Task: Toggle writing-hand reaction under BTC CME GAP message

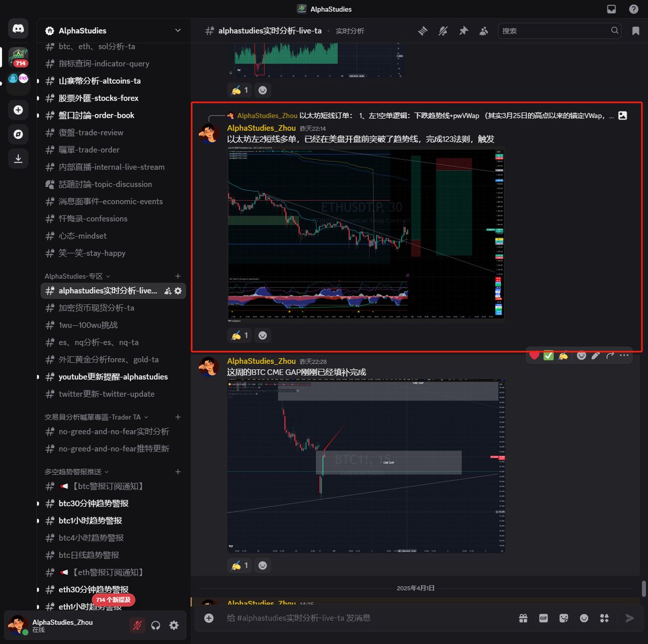Action: [x=239, y=565]
